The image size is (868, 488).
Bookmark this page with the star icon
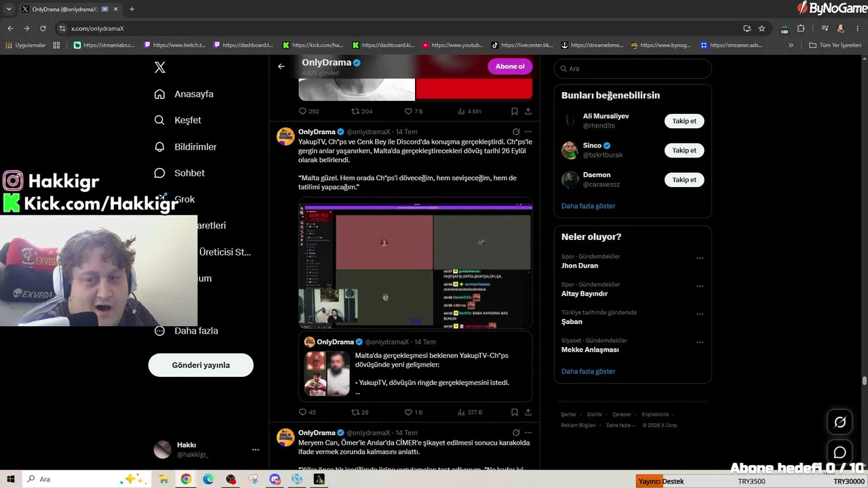[762, 28]
